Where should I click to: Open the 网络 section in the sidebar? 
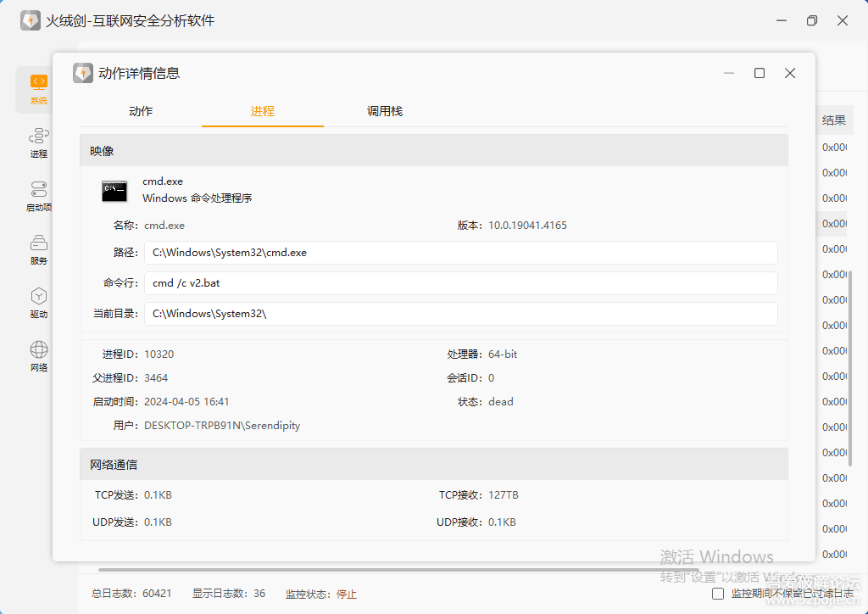pos(38,356)
